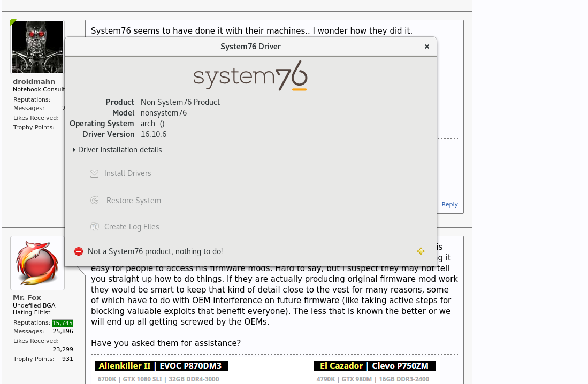Click the Restore System circular arrow icon
The height and width of the screenshot is (384, 588).
click(x=95, y=201)
